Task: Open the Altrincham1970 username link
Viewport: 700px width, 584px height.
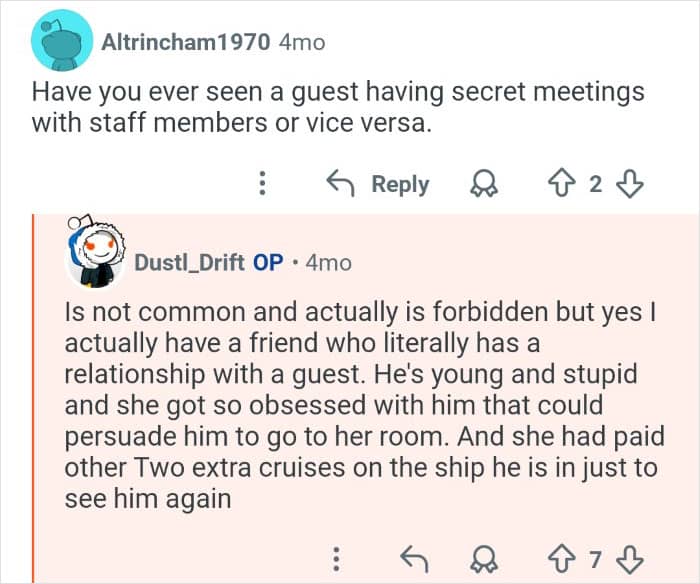Action: click(x=186, y=42)
